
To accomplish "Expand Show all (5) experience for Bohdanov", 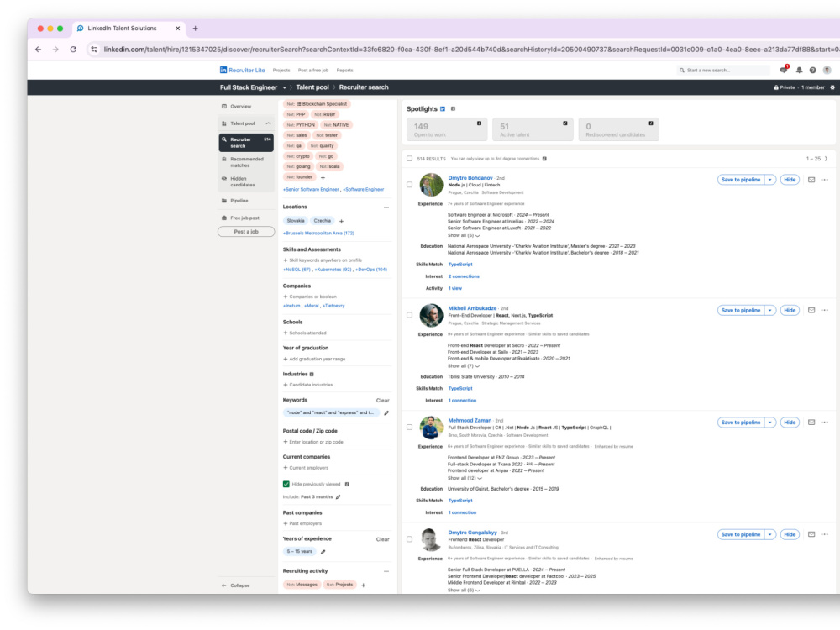I will pyautogui.click(x=464, y=236).
